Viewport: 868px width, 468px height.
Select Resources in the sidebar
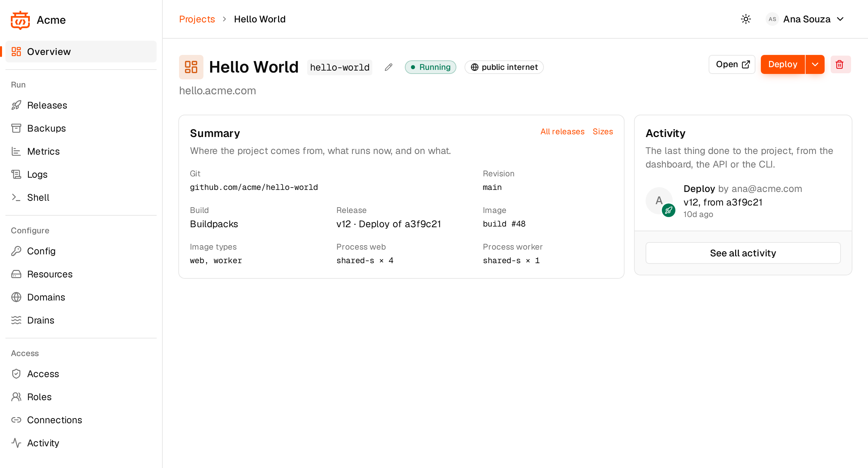tap(81, 274)
